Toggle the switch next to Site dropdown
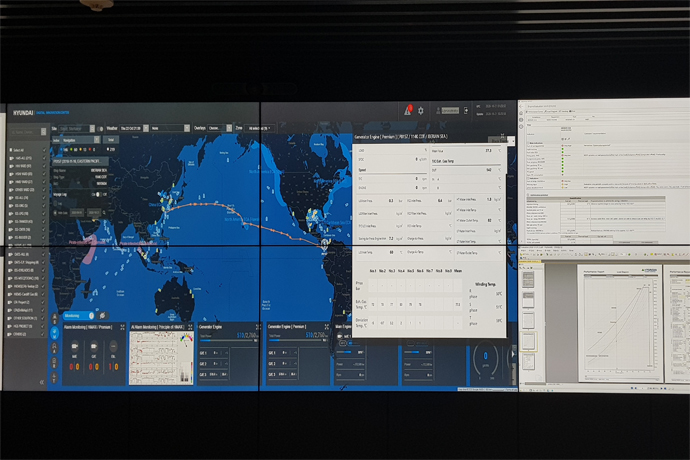The image size is (690, 460). tap(99, 128)
